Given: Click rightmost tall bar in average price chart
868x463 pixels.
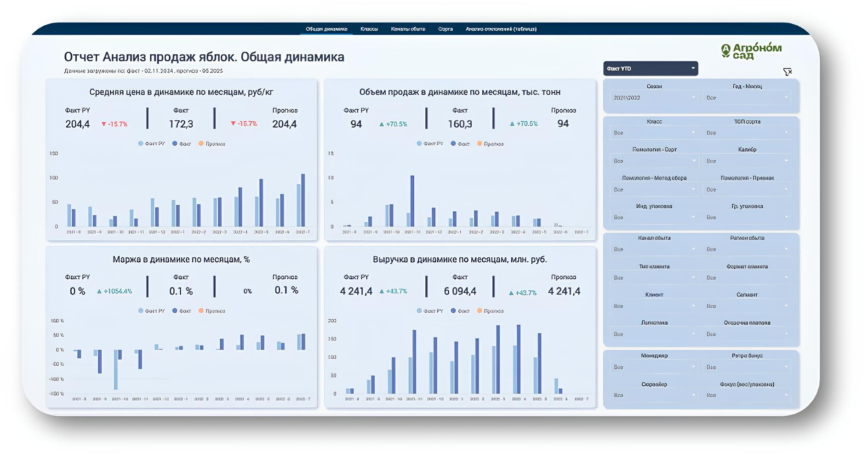Looking at the screenshot, I should tap(303, 200).
